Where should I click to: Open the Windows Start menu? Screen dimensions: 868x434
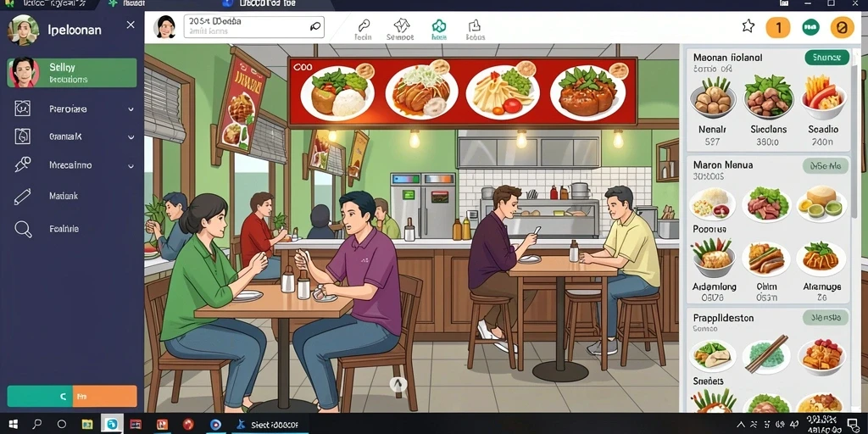coord(13,425)
